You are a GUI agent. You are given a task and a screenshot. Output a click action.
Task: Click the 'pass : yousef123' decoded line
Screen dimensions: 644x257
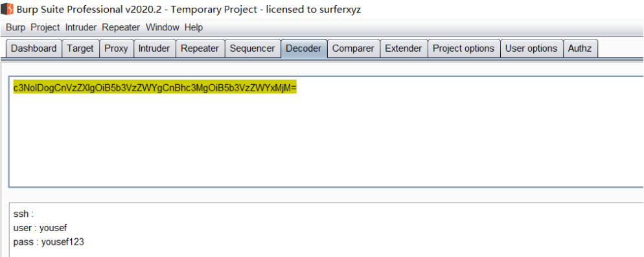[49, 242]
